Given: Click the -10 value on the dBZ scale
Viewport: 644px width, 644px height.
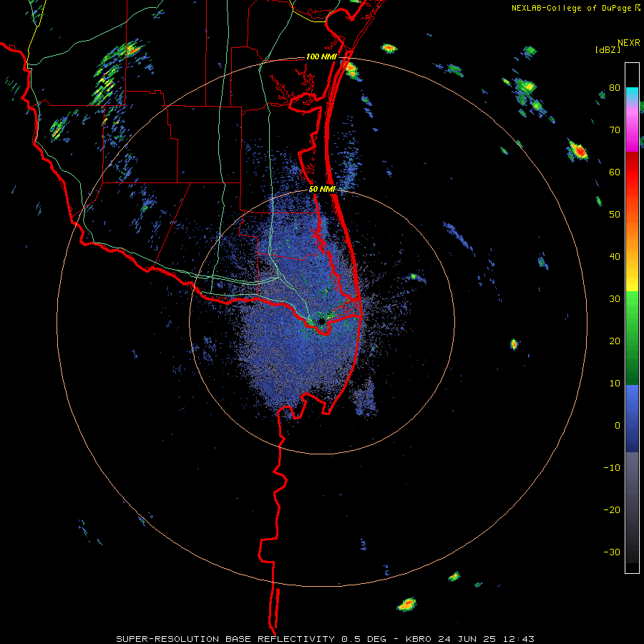Looking at the screenshot, I should tap(612, 468).
